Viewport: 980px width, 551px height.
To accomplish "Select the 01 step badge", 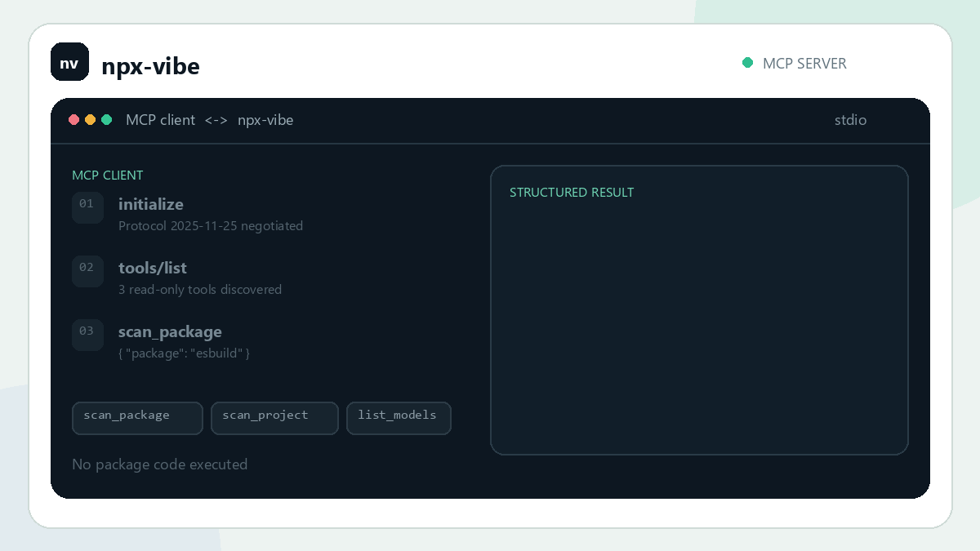I will pyautogui.click(x=87, y=207).
